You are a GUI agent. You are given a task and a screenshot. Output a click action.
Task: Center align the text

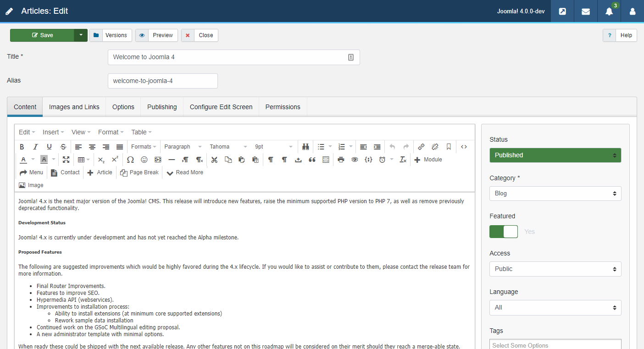click(92, 147)
